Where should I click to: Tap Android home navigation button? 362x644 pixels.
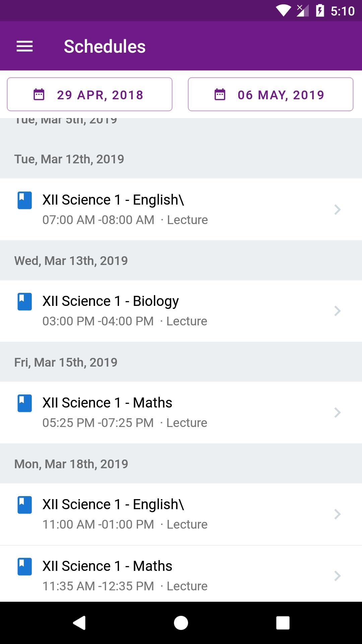tap(181, 623)
